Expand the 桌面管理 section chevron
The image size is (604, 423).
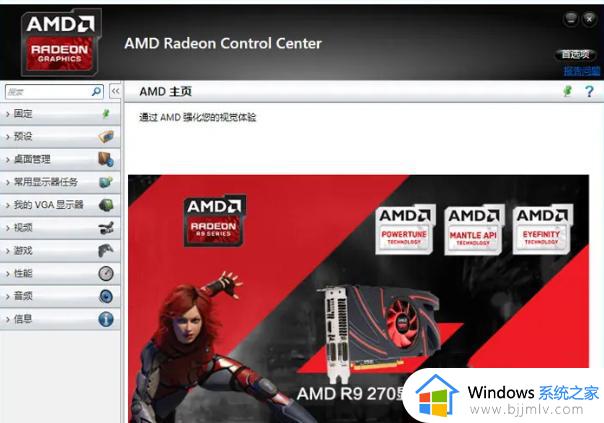[8, 159]
